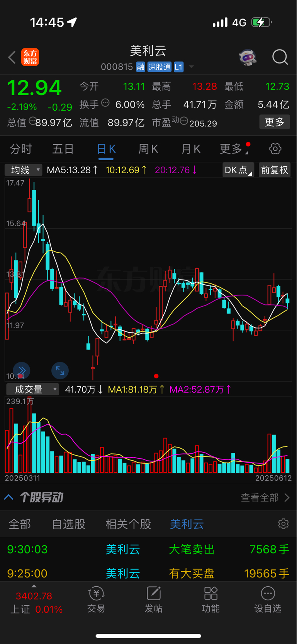
Task: Tap MA2:52.87万 volume label
Action: (x=200, y=389)
